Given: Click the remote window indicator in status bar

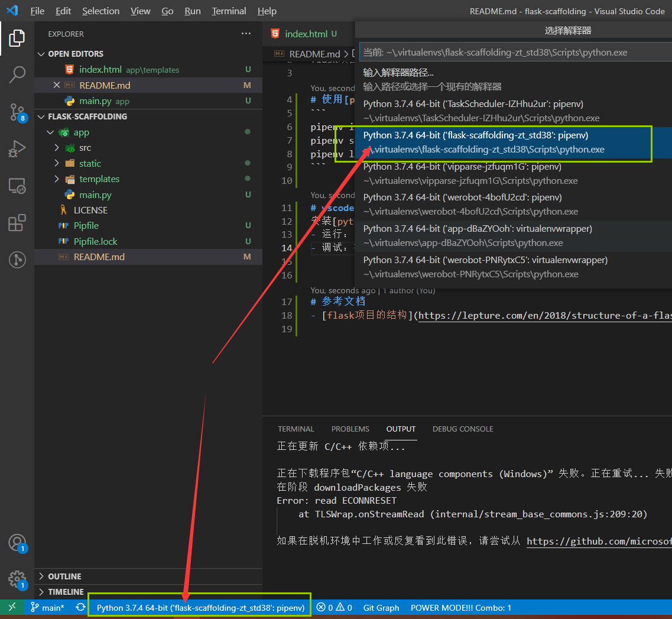Looking at the screenshot, I should (x=12, y=607).
